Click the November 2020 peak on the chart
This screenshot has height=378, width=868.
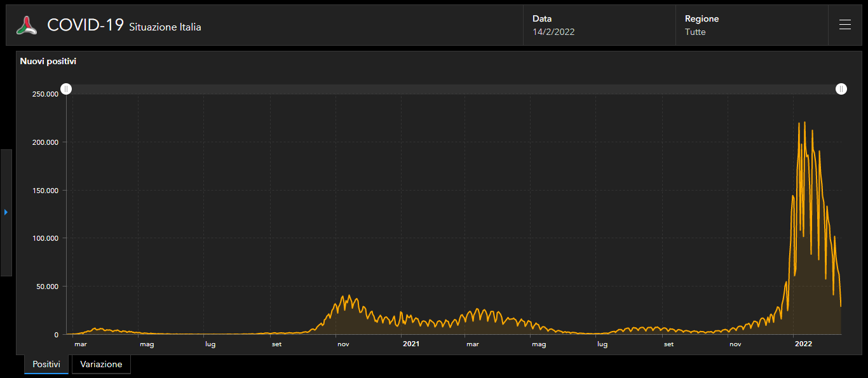point(348,295)
